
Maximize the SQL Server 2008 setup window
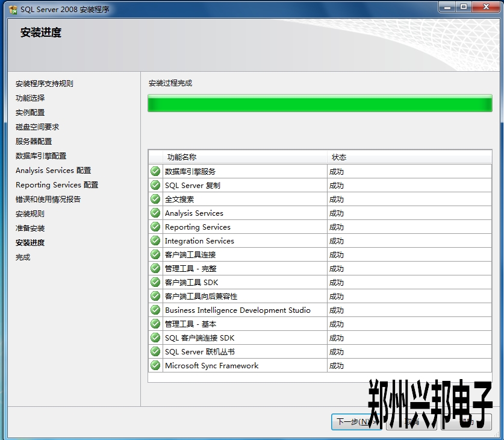tap(464, 7)
